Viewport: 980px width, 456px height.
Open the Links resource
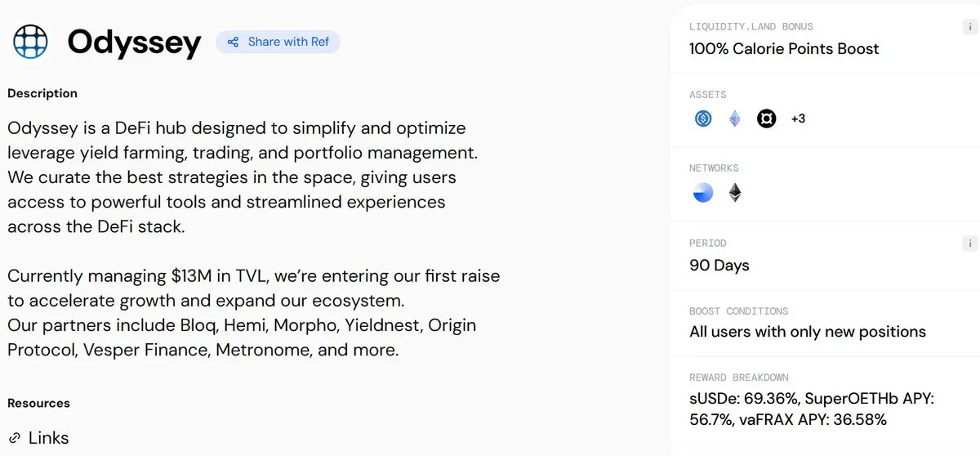(49, 438)
